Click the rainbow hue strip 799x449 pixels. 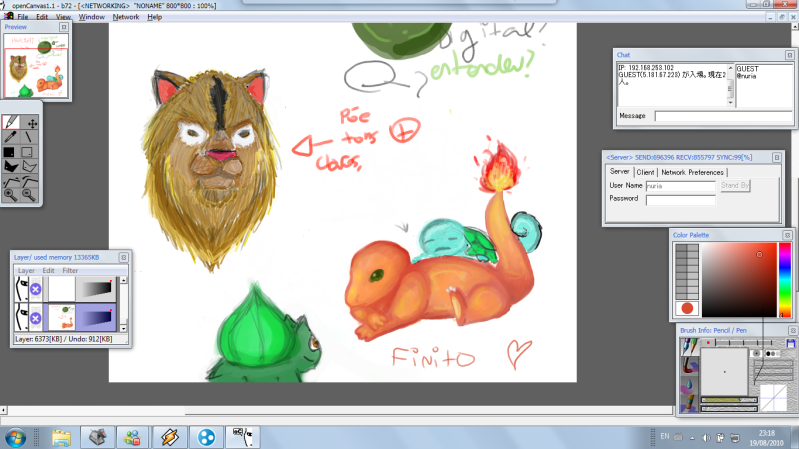pyautogui.click(x=785, y=280)
